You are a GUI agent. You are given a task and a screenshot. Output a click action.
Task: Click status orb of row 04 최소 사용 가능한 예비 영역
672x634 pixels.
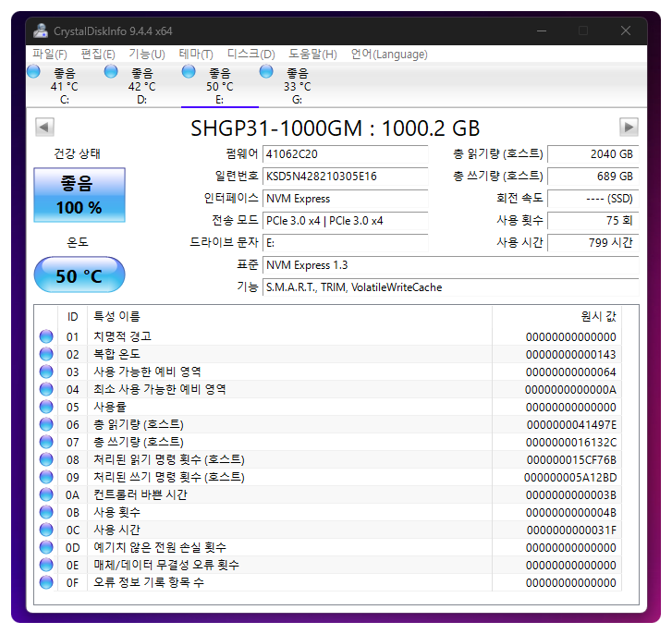click(46, 389)
